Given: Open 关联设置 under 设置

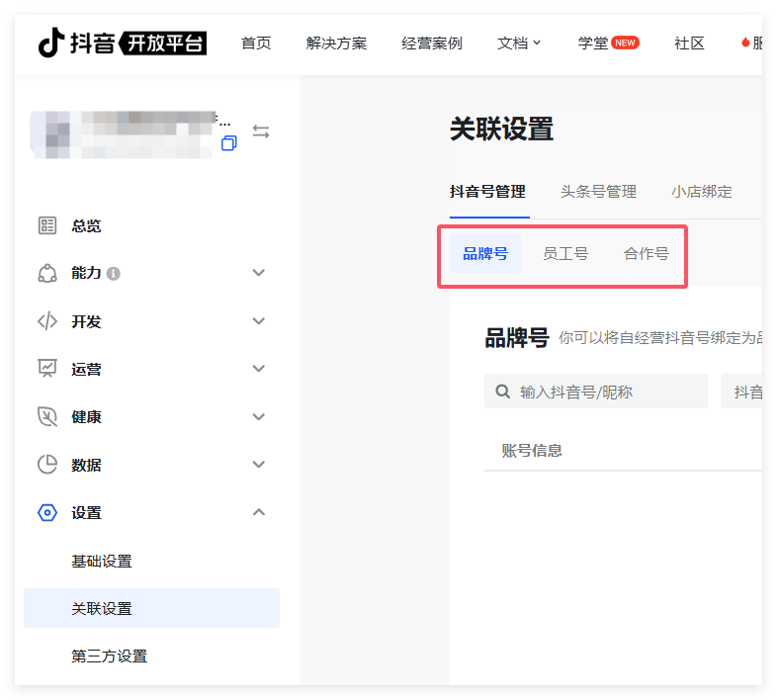Looking at the screenshot, I should [151, 608].
